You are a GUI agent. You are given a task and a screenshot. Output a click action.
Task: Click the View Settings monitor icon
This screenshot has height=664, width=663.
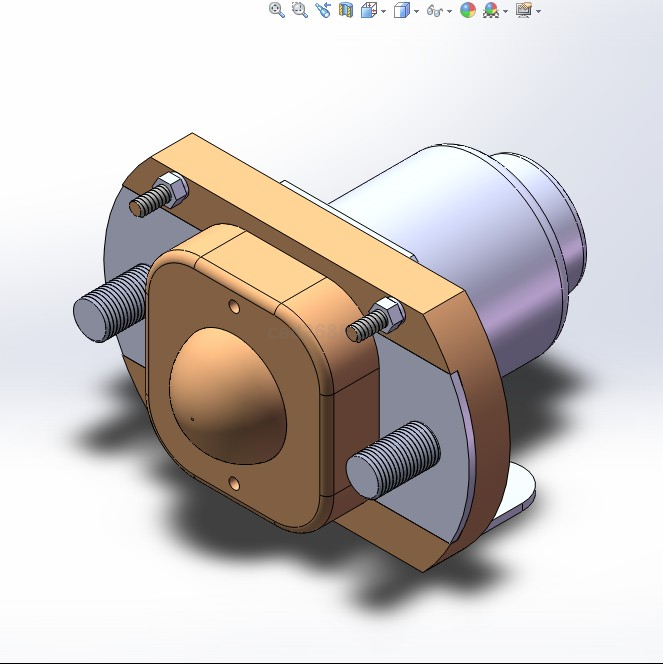coord(523,10)
